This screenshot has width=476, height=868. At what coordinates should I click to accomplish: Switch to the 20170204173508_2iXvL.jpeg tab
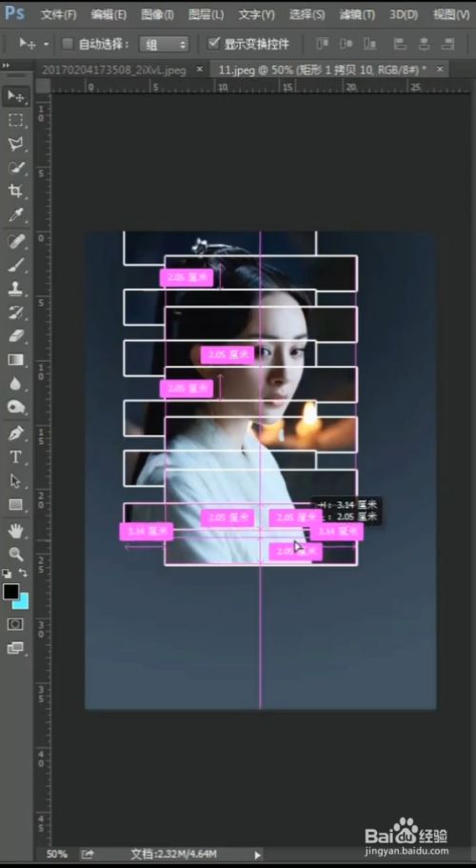point(114,70)
